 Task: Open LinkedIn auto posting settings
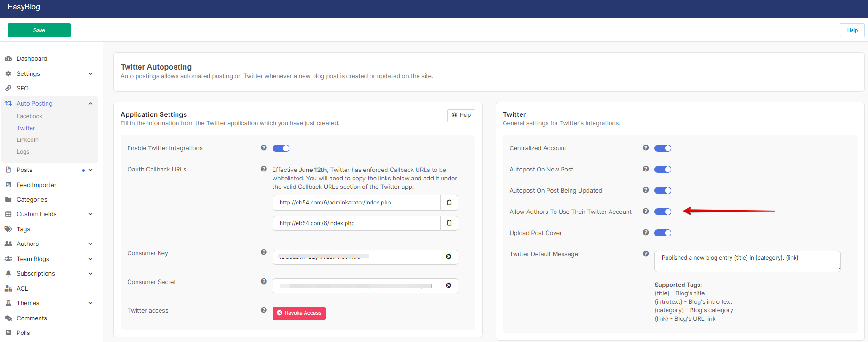pos(28,140)
